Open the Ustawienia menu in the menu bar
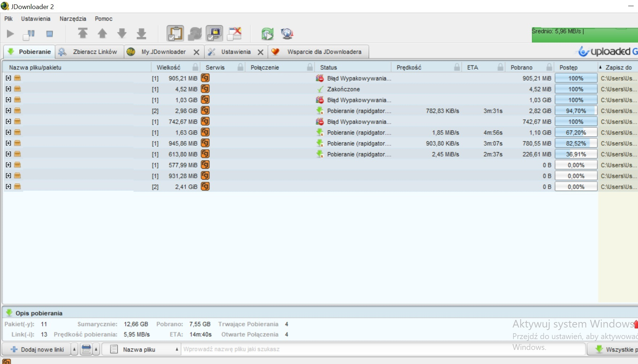 pos(35,19)
